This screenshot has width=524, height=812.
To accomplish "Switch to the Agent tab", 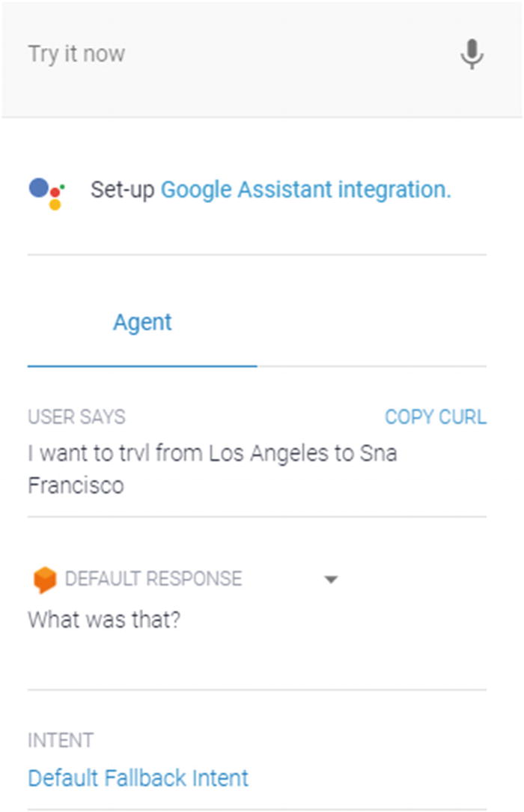I will tap(142, 323).
